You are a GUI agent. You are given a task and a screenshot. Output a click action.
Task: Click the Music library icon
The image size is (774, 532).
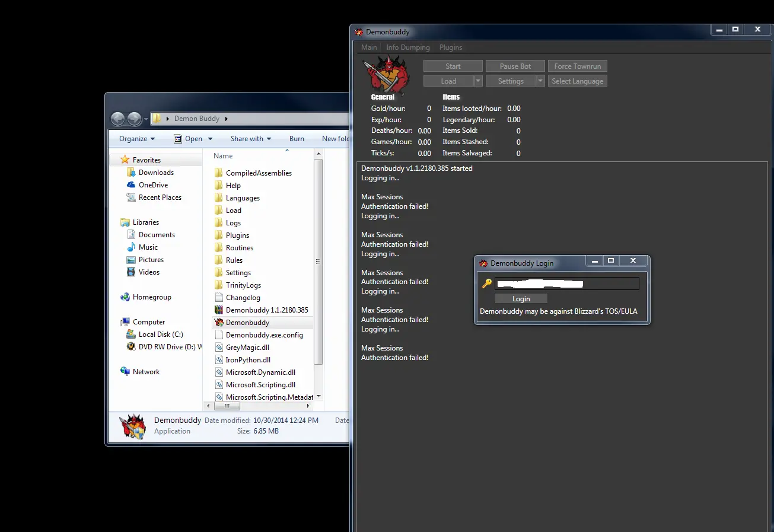pyautogui.click(x=132, y=247)
